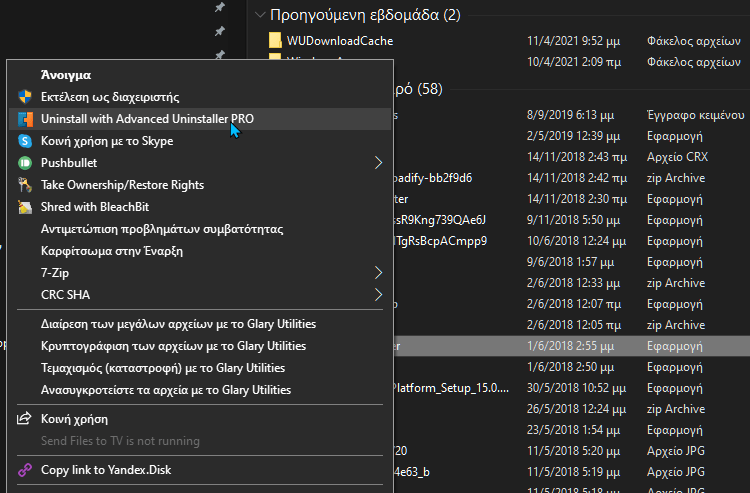The width and height of the screenshot is (750, 493).
Task: Click the Take Ownership/Restore Rights icon
Action: (x=25, y=185)
